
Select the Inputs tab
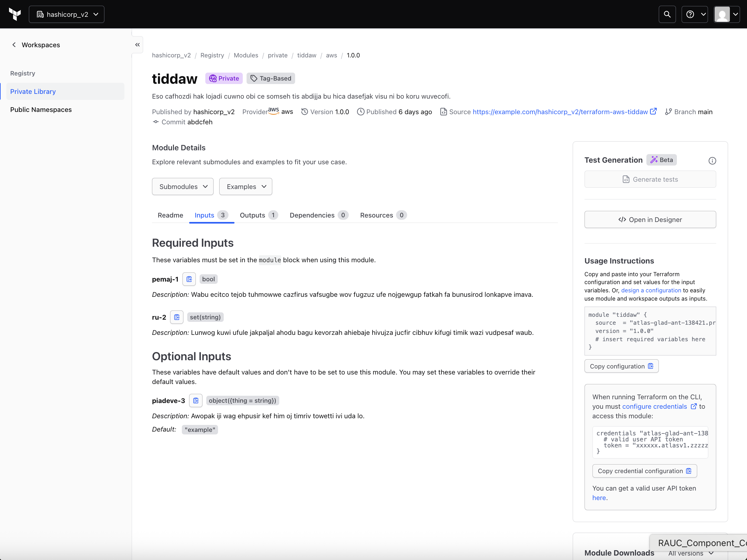(x=211, y=215)
